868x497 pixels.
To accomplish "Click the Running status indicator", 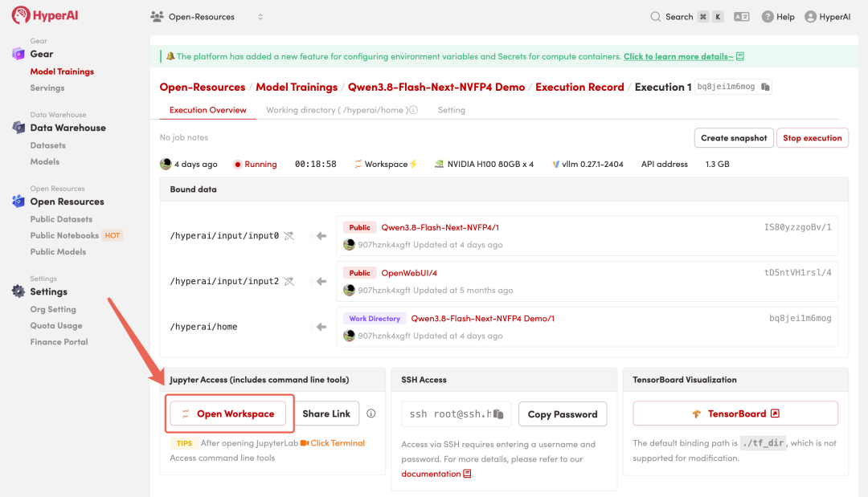I will (256, 164).
